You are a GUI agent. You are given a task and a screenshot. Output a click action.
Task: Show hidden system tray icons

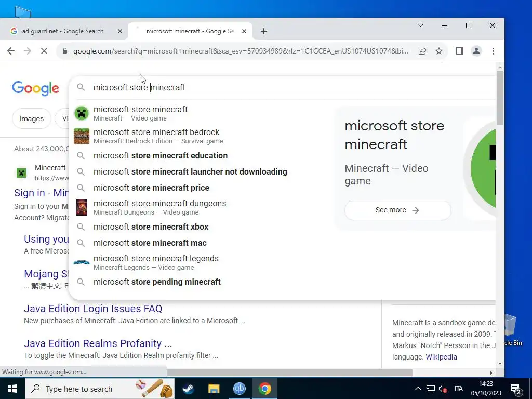point(418,389)
